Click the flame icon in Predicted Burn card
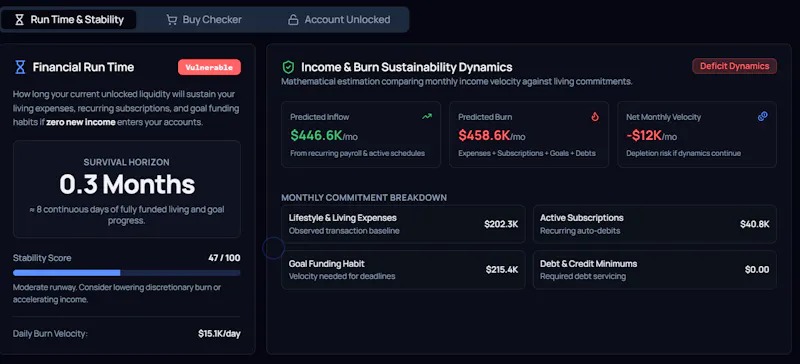800x364 pixels. (594, 116)
